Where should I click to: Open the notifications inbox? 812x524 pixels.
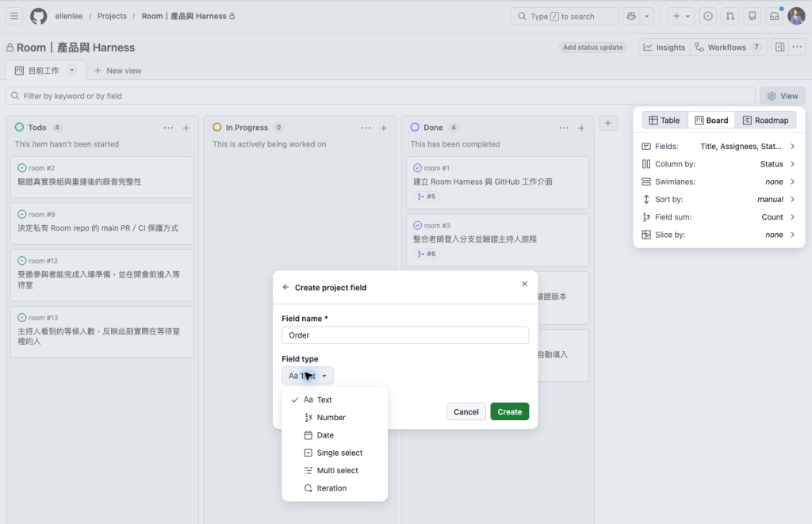click(x=774, y=16)
